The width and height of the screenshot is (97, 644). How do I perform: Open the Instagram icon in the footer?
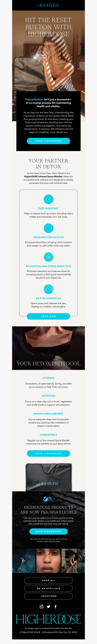pos(41,607)
